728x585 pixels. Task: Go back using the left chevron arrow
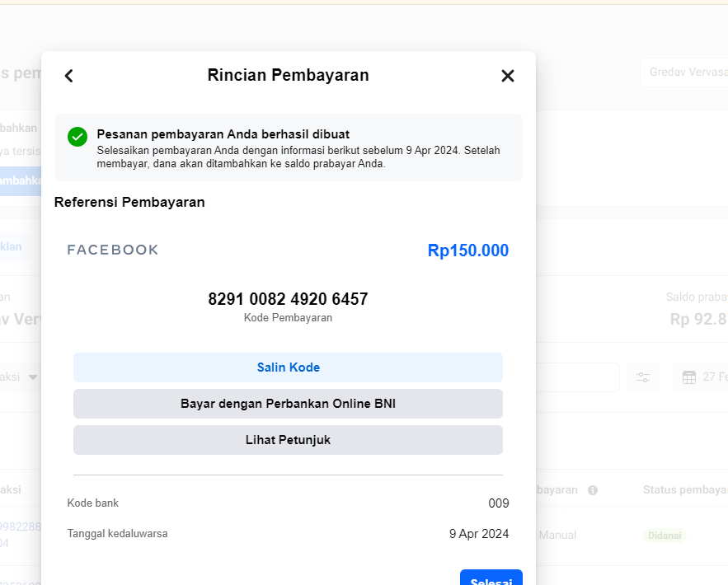pos(68,76)
